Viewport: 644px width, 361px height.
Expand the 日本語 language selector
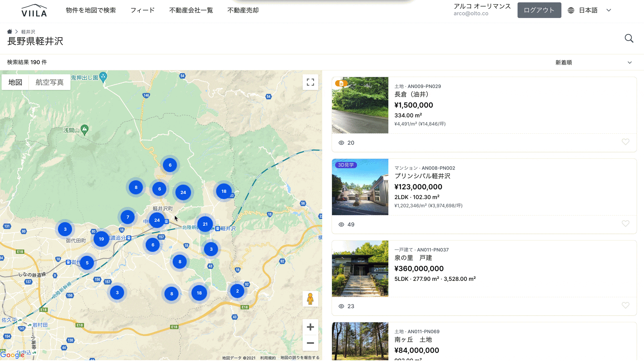[x=589, y=11]
